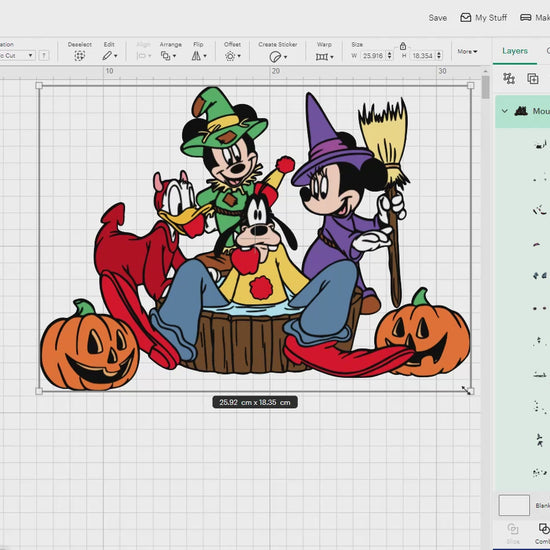This screenshot has width=550, height=550.
Task: Click the Deselect icon in toolbar
Action: click(80, 56)
